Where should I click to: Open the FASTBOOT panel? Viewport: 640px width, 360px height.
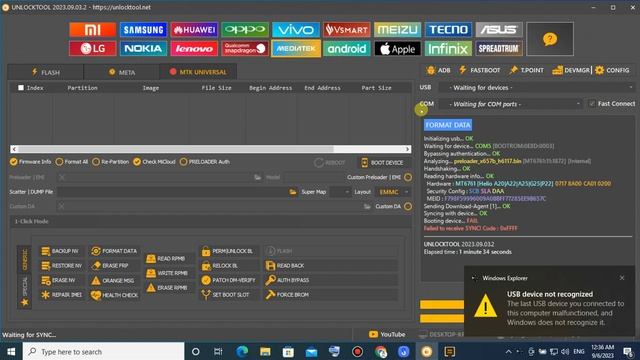[479, 70]
